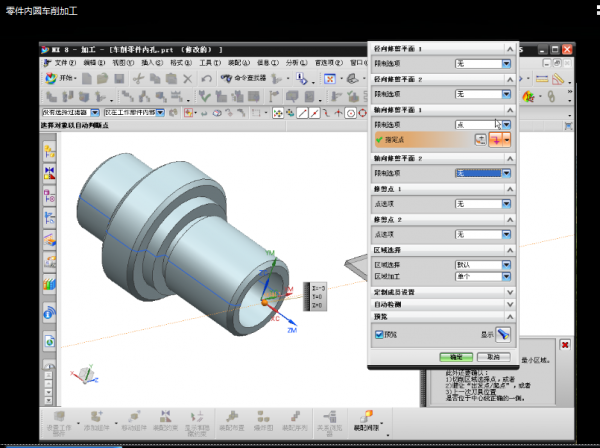The height and width of the screenshot is (448, 600).
Task: Click the Fit view icon in toolbar
Action: [x=329, y=79]
